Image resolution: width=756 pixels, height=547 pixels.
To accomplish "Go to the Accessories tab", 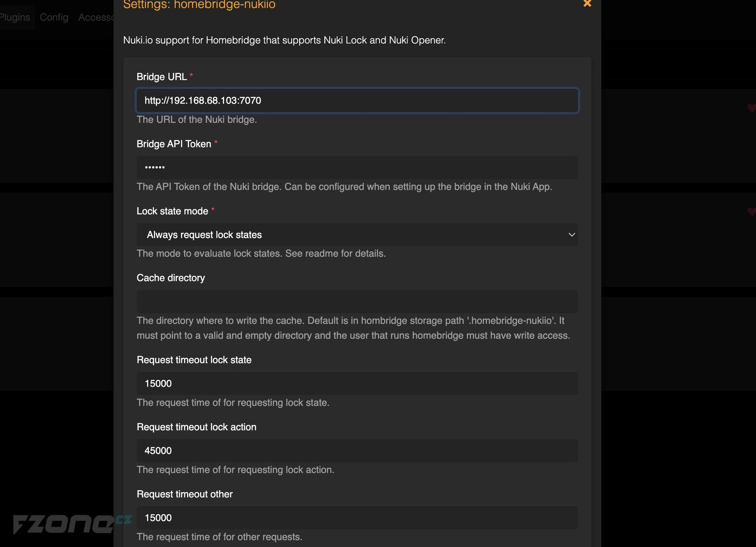I will pos(96,17).
